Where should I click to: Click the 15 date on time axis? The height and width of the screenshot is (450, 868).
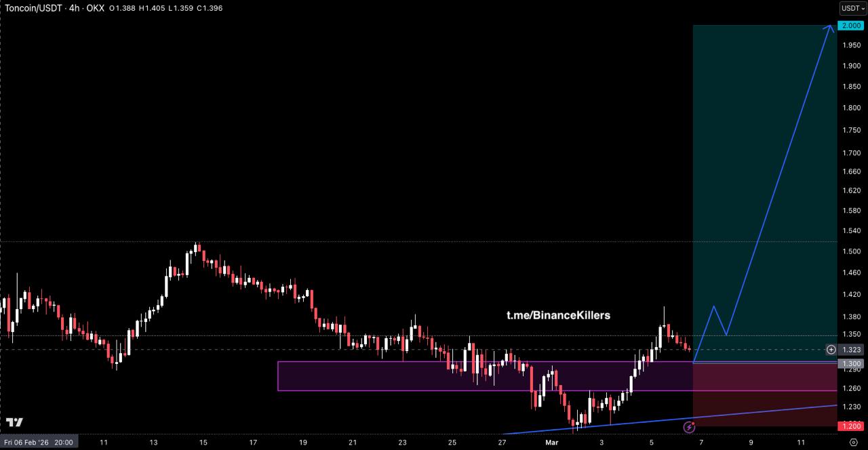click(x=203, y=443)
